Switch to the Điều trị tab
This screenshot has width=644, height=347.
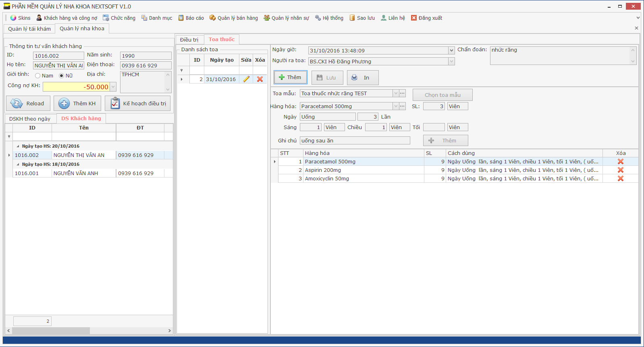point(189,40)
